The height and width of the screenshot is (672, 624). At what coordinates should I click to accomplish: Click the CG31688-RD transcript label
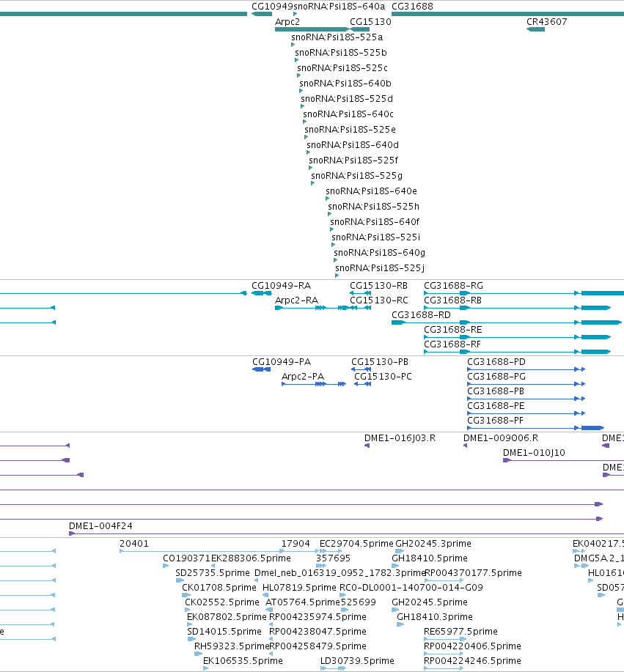421,315
